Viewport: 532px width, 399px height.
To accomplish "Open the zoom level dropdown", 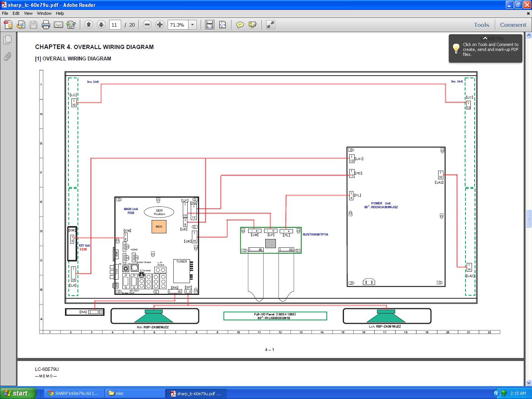I will pyautogui.click(x=193, y=25).
